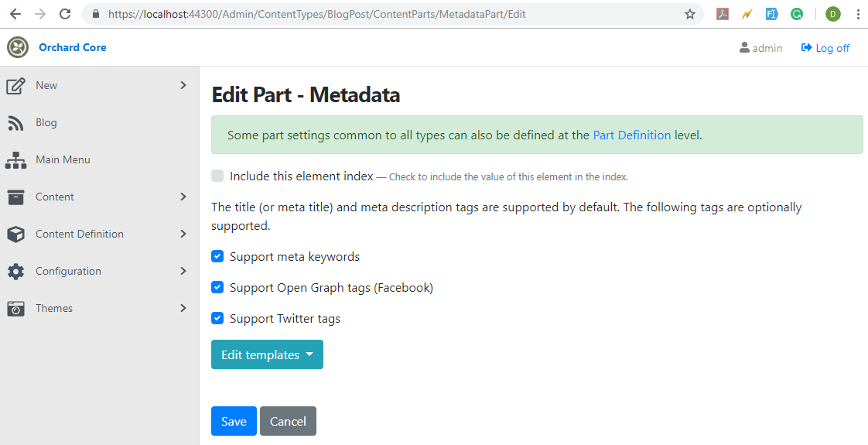Open the Configuration gear icon
The height and width of the screenshot is (445, 868).
[x=15, y=271]
